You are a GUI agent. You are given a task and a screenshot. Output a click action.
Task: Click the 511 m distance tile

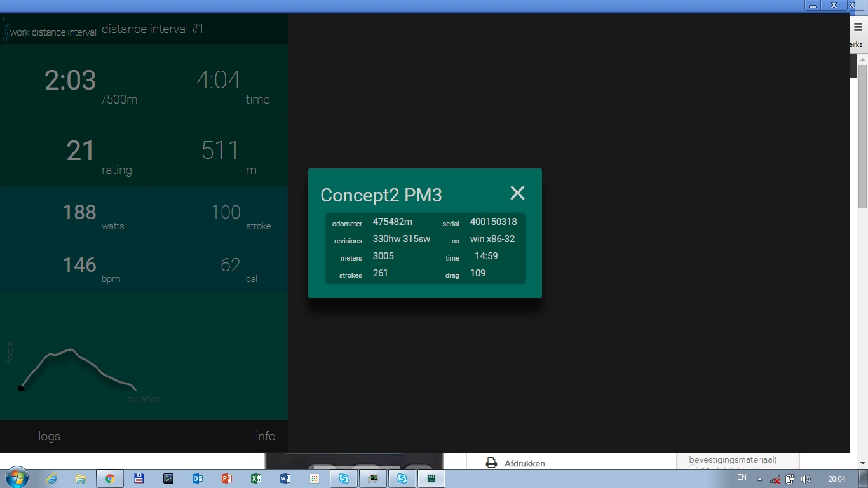tap(219, 151)
